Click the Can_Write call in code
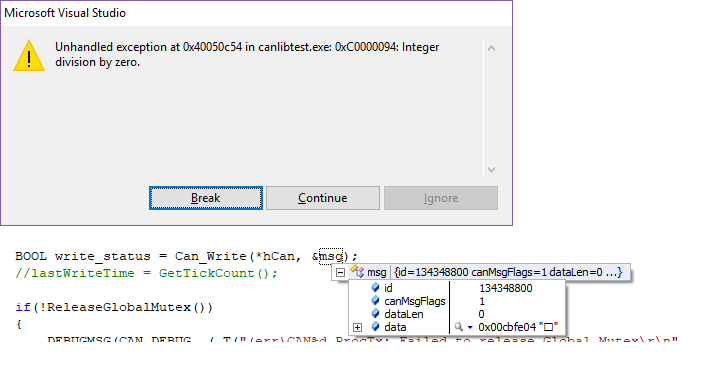 tap(211, 256)
